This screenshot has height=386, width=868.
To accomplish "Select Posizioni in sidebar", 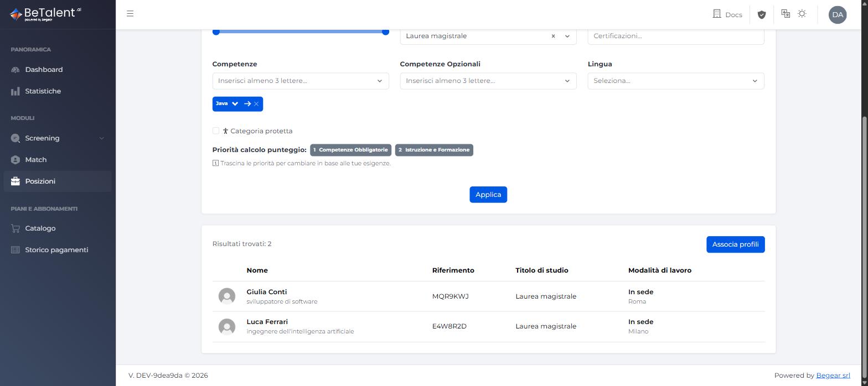I will 58,181.
